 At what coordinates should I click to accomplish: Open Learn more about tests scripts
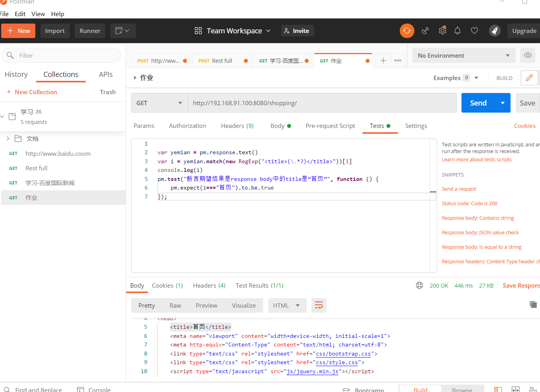[x=476, y=159]
